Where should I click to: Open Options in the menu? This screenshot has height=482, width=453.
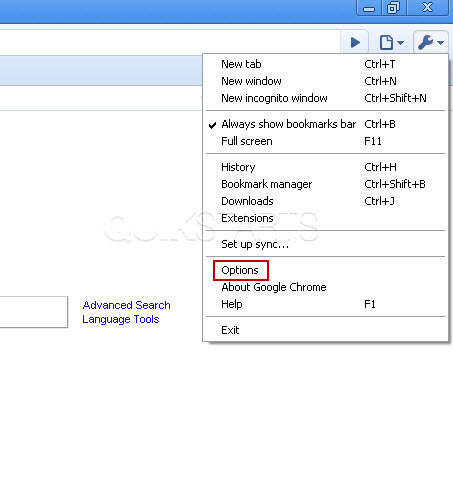click(325, 270)
